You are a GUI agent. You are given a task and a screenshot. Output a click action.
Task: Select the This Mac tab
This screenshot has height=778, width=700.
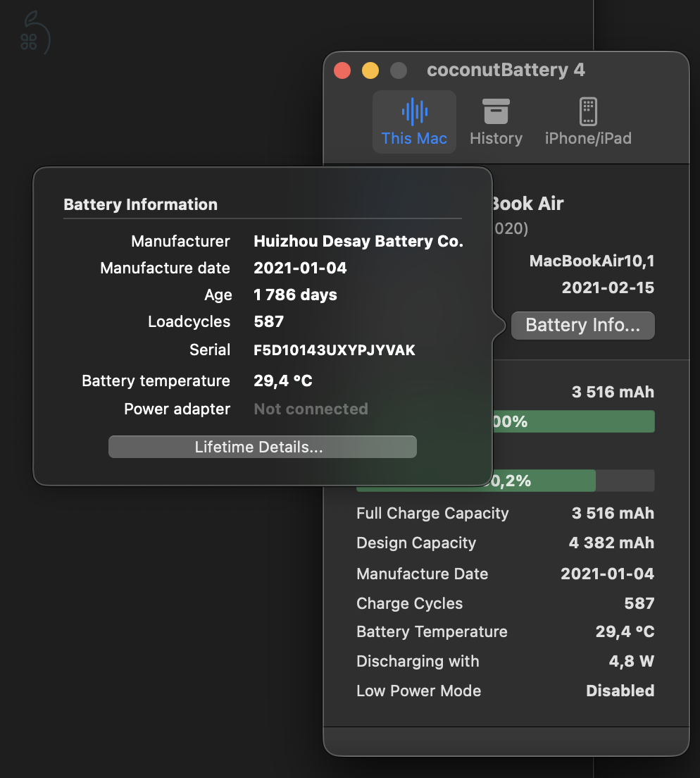pos(414,121)
